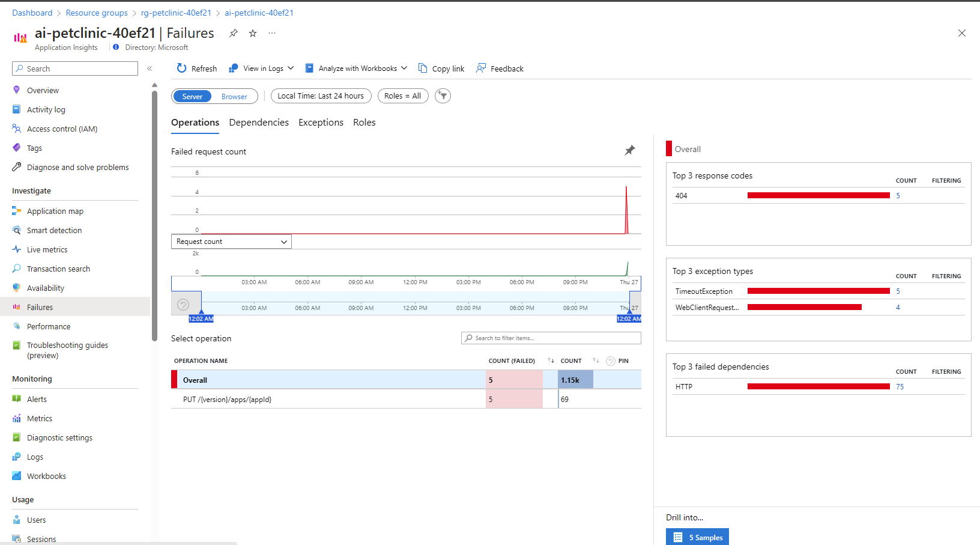Pin the Failed request count chart
This screenshot has width=980, height=545.
click(629, 150)
